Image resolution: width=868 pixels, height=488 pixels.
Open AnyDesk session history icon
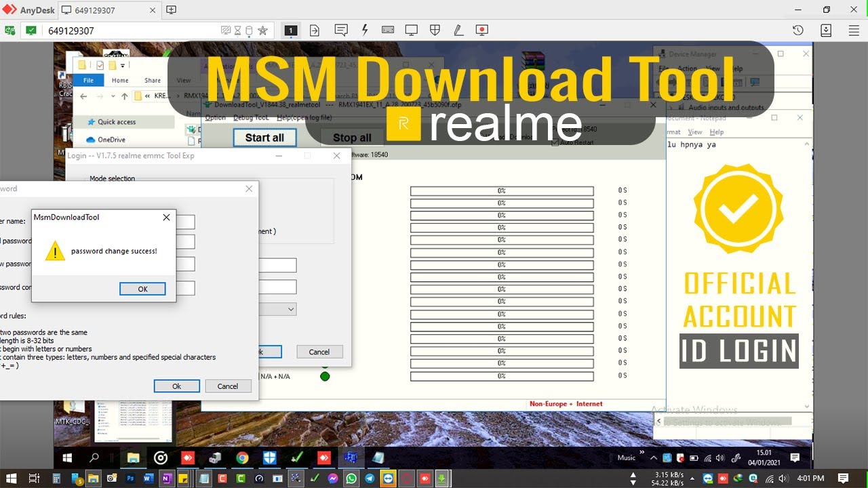point(798,30)
